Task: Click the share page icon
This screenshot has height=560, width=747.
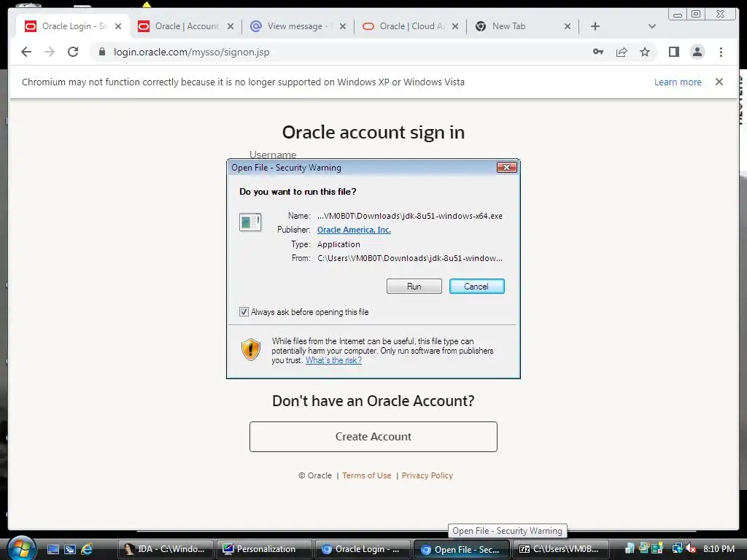Action: (622, 52)
